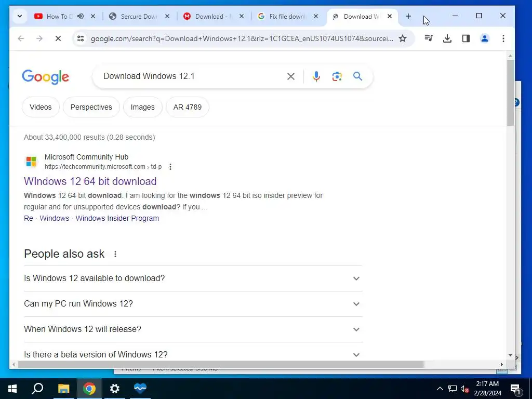Image resolution: width=532 pixels, height=399 pixels.
Task: Expand 'When Windows 12 will release?'
Action: pos(193,329)
